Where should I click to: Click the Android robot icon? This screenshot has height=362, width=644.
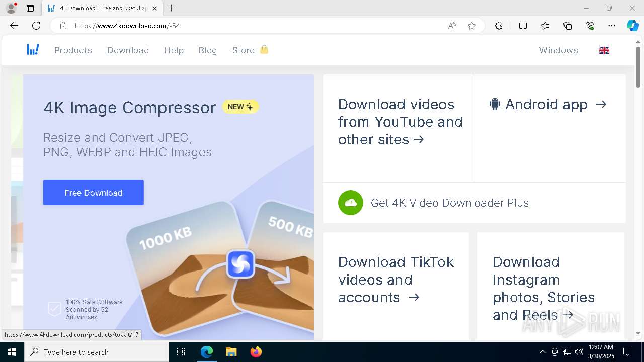[x=495, y=104]
